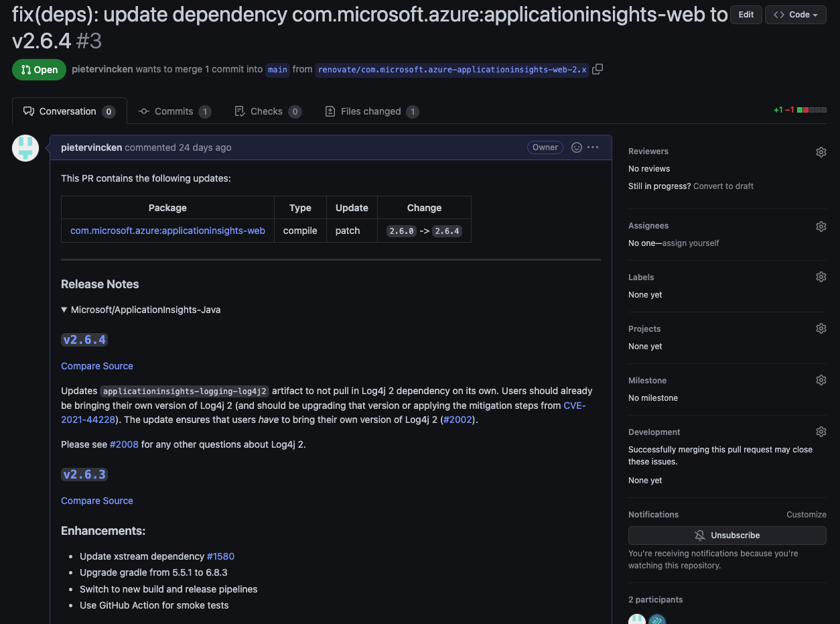Click the 'patch' update table cell
Image resolution: width=840 pixels, height=624 pixels.
(352, 231)
